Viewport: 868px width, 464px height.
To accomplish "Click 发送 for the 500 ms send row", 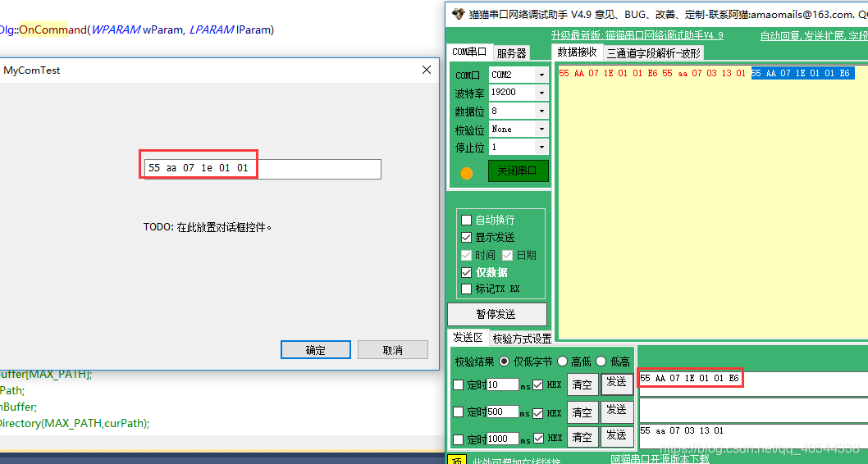I will coord(617,411).
